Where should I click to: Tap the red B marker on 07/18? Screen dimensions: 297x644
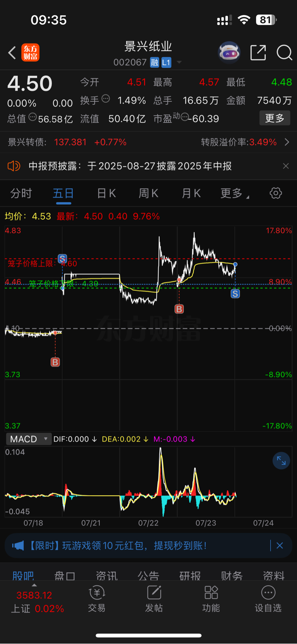click(x=55, y=362)
